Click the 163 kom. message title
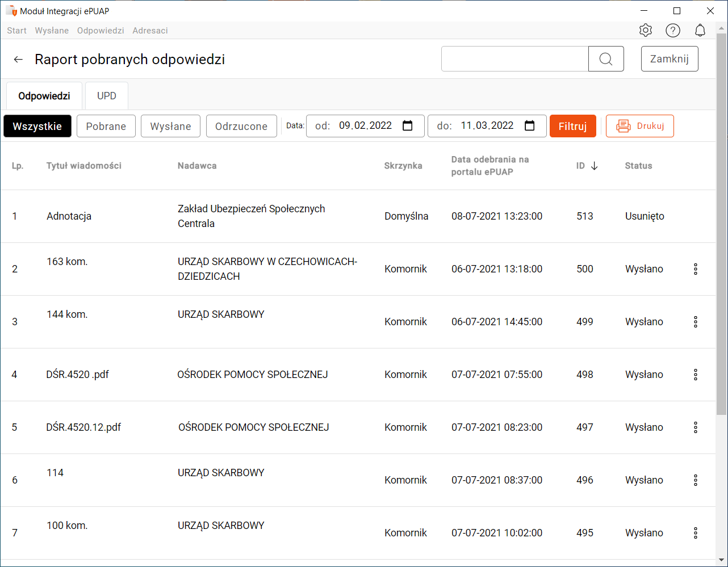 (x=67, y=262)
